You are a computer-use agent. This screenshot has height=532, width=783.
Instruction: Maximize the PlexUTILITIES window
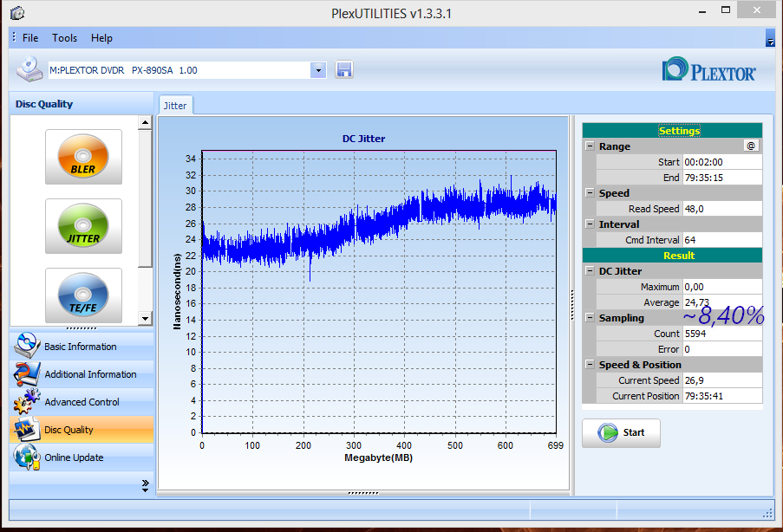click(726, 10)
